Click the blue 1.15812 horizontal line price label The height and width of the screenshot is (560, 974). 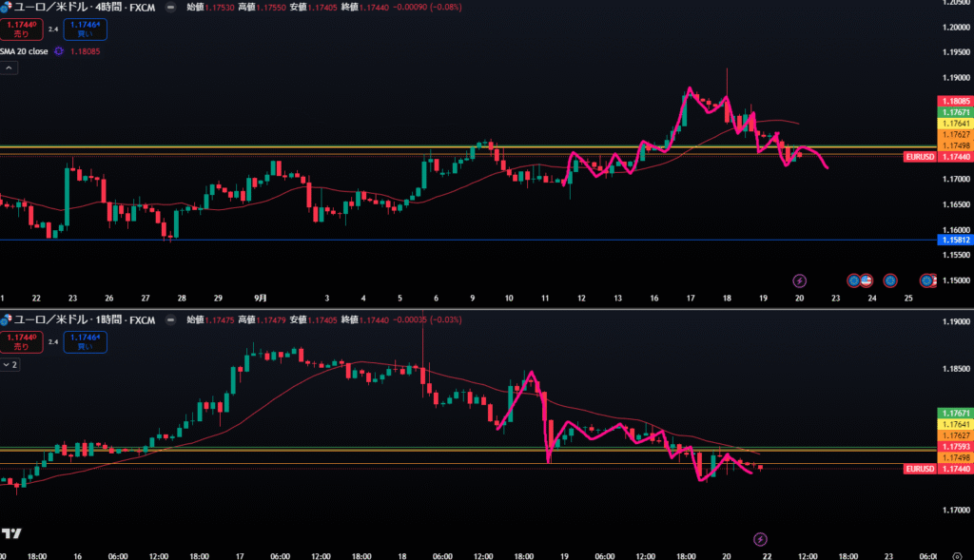(954, 240)
